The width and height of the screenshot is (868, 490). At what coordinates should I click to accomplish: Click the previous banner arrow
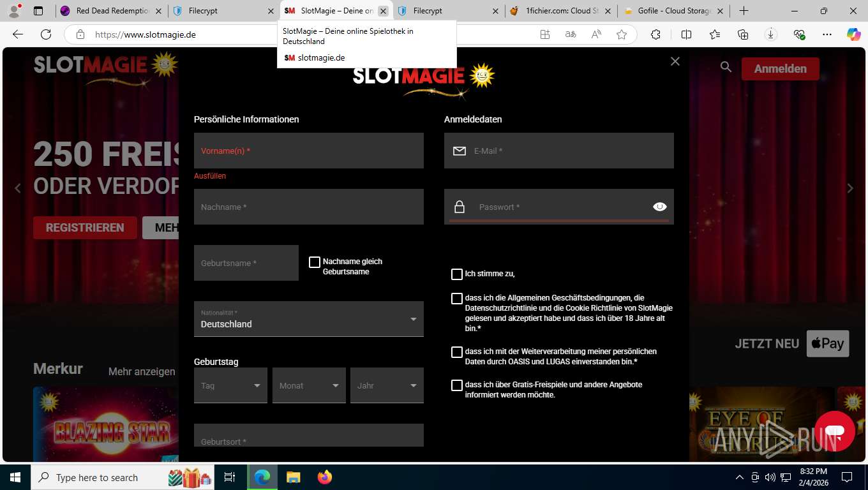point(18,188)
